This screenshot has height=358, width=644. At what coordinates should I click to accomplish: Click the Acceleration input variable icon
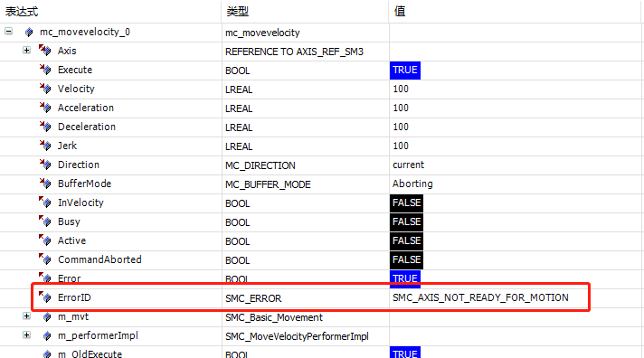click(45, 108)
